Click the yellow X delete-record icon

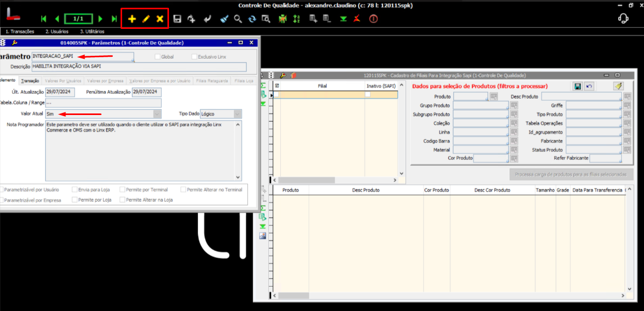[x=160, y=19]
